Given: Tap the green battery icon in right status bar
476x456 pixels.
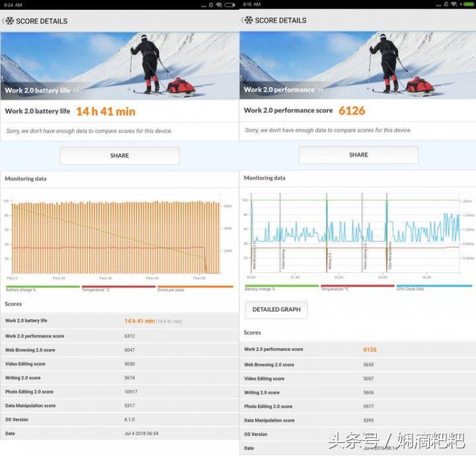Looking at the screenshot, I should [468, 4].
